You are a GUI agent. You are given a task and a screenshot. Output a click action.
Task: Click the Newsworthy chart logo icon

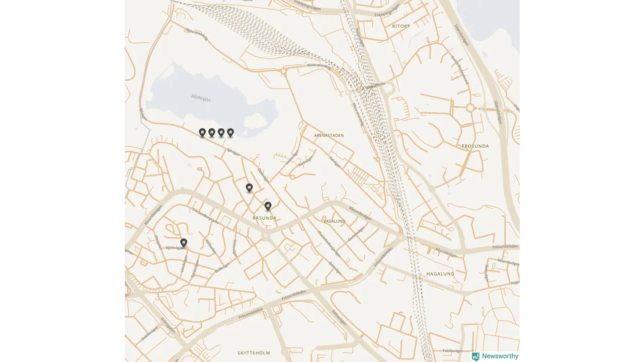(x=475, y=356)
